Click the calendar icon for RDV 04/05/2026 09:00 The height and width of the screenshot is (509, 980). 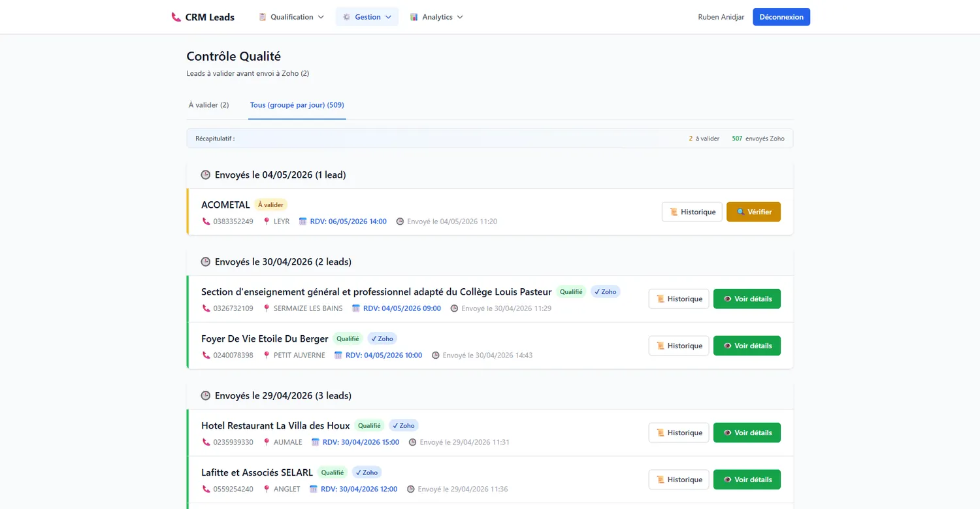356,308
